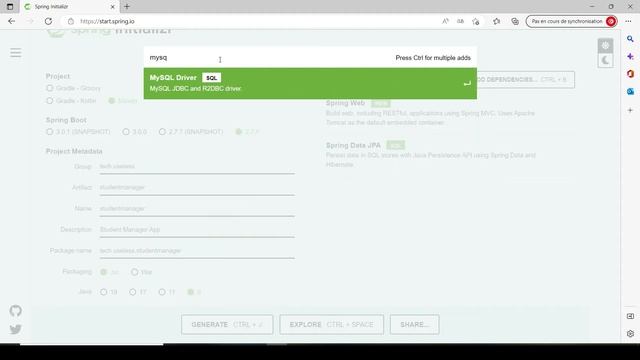The width and height of the screenshot is (640, 360).
Task: Open a new browser tab
Action: coord(127,7)
